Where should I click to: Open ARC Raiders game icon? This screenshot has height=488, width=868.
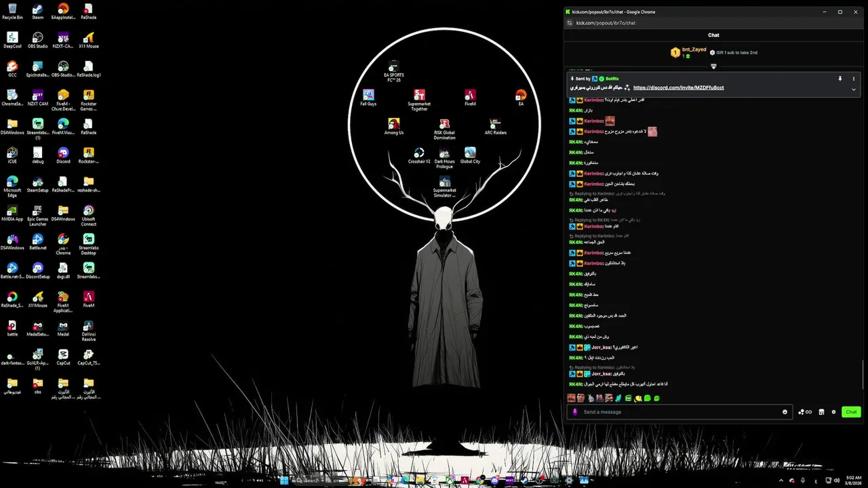pos(496,127)
